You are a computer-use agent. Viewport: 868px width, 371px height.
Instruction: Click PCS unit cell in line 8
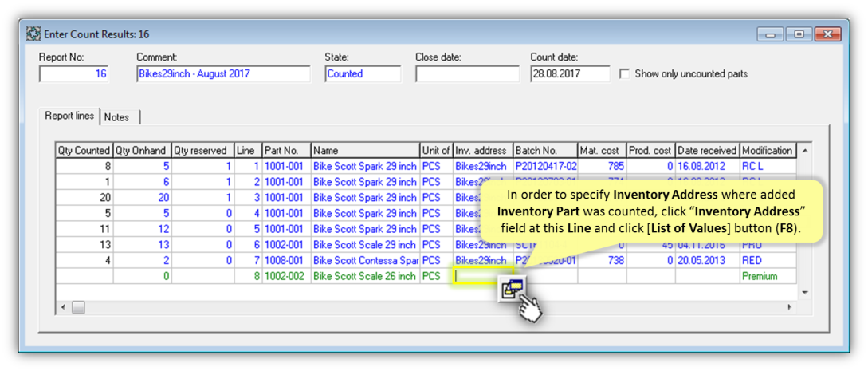[436, 276]
